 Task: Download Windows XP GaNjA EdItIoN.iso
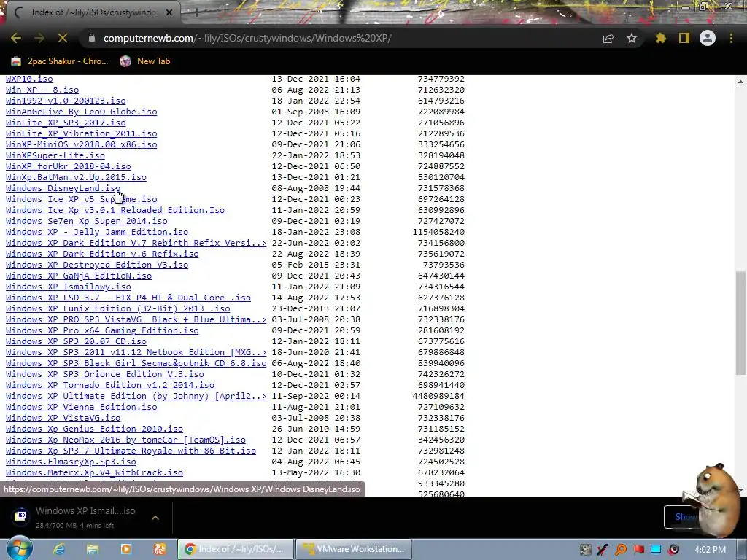tap(79, 276)
